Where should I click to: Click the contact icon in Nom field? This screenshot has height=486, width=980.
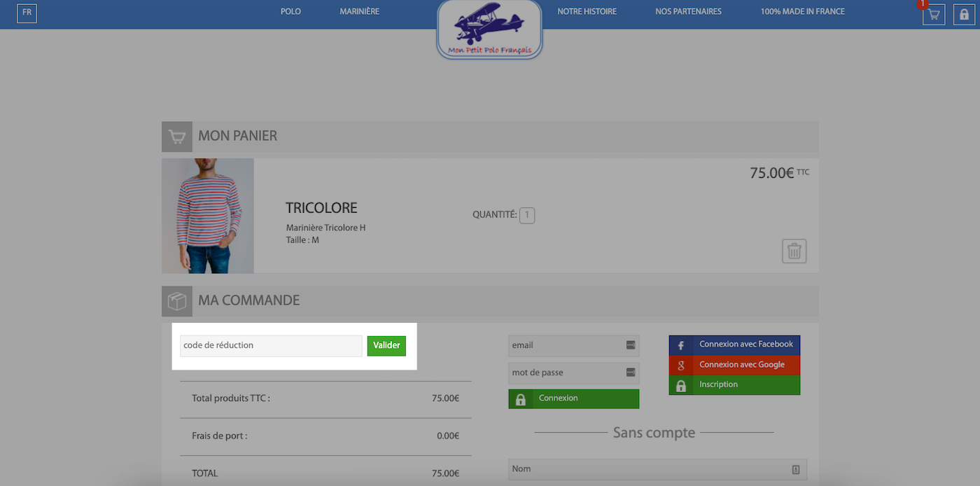pos(796,469)
